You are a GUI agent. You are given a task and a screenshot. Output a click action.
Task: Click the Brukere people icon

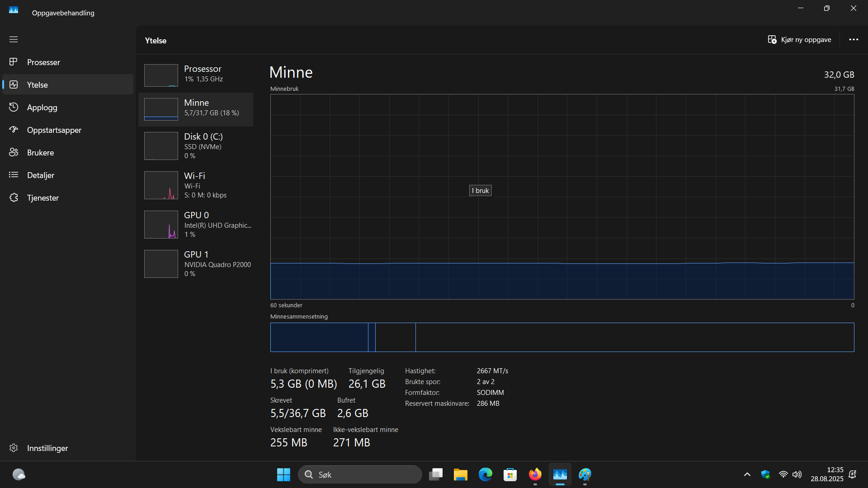click(14, 152)
